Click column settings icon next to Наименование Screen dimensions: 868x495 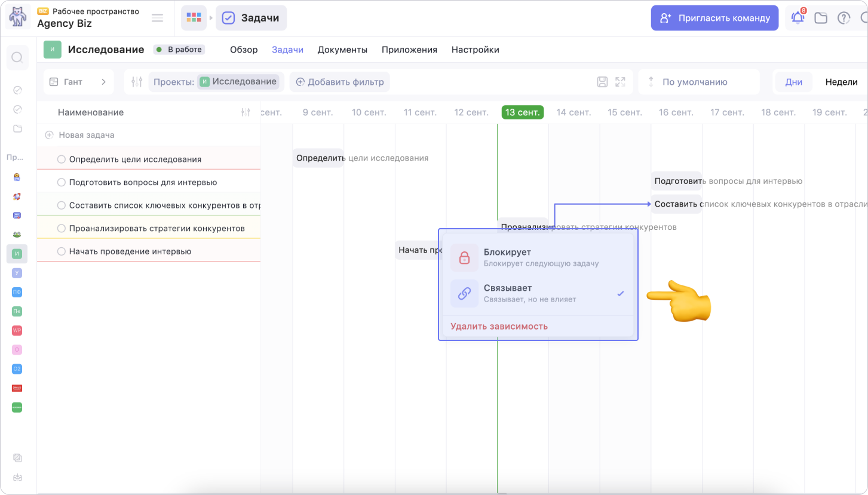[x=246, y=112]
